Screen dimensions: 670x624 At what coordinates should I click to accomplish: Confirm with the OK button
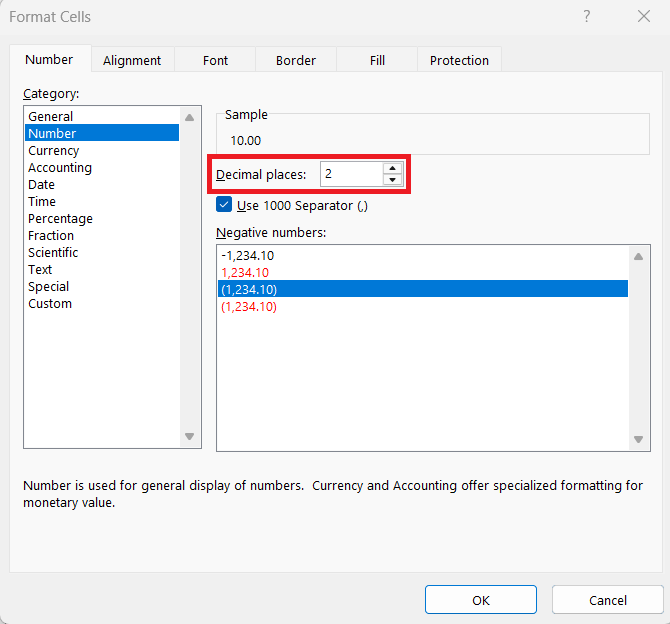[x=481, y=600]
